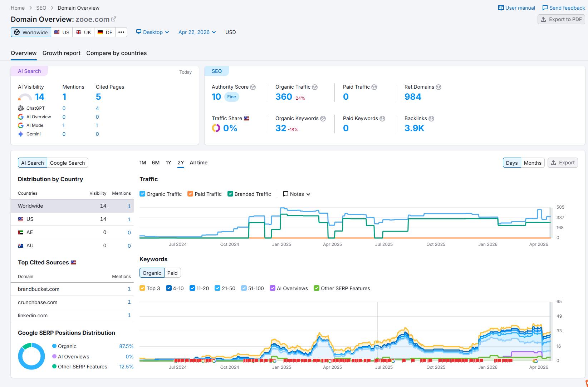Switch chart to Months view

coord(533,163)
